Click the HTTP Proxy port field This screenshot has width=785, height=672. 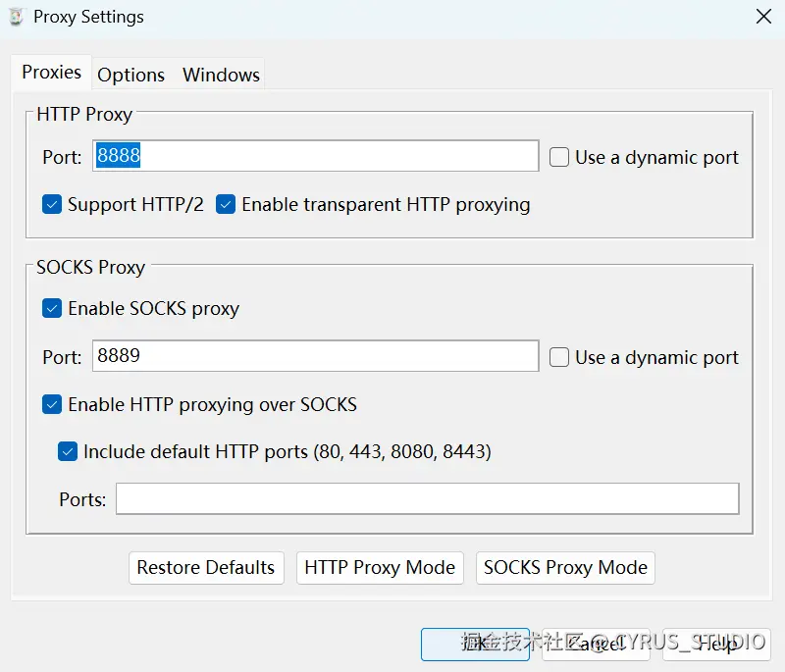click(x=315, y=156)
